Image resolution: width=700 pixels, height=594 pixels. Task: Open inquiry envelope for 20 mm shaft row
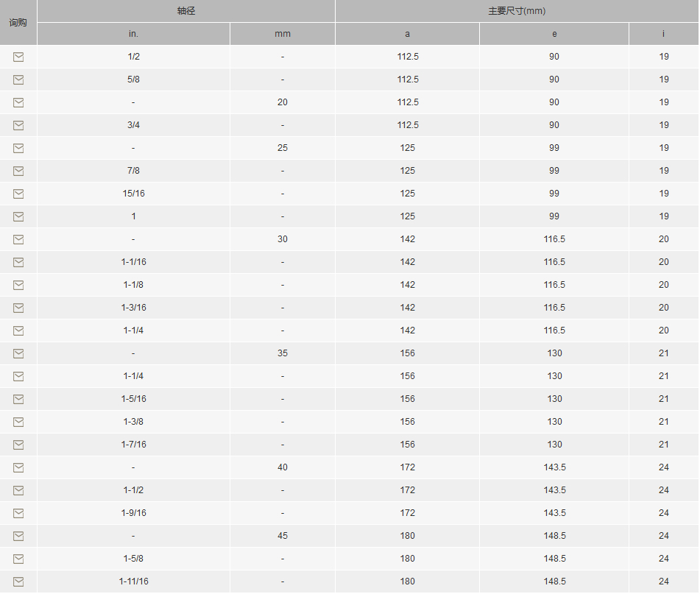tap(18, 102)
